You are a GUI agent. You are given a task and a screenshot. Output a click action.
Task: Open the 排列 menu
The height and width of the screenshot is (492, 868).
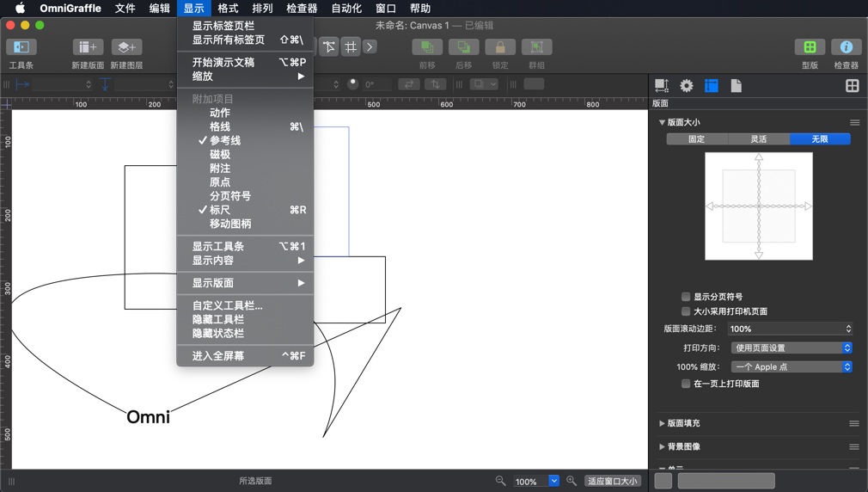pyautogui.click(x=262, y=9)
